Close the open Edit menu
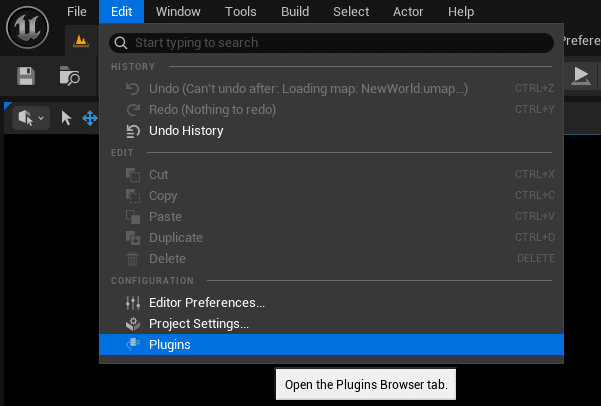The width and height of the screenshot is (601, 406). (x=122, y=12)
